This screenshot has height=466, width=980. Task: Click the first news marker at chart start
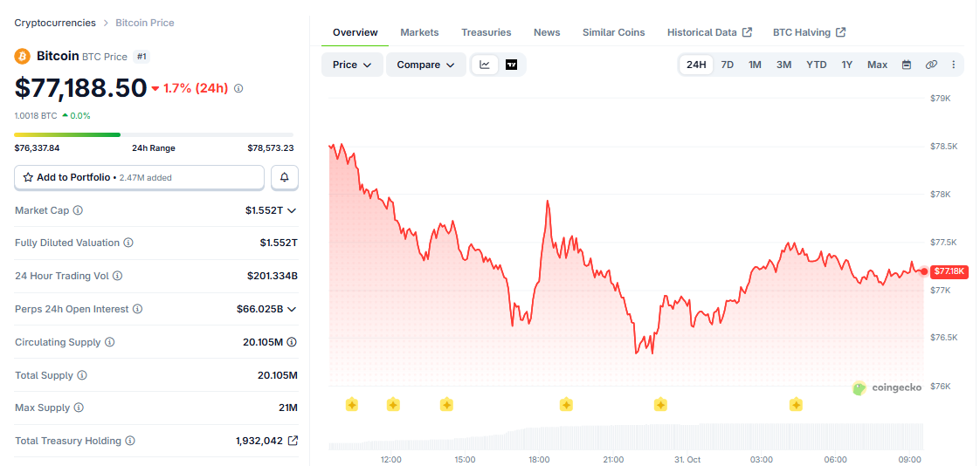[352, 405]
